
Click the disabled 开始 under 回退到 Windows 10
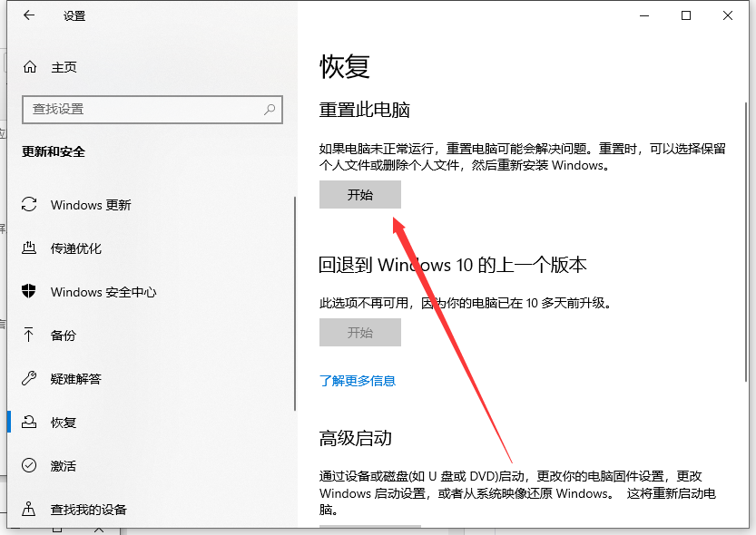pyautogui.click(x=360, y=332)
